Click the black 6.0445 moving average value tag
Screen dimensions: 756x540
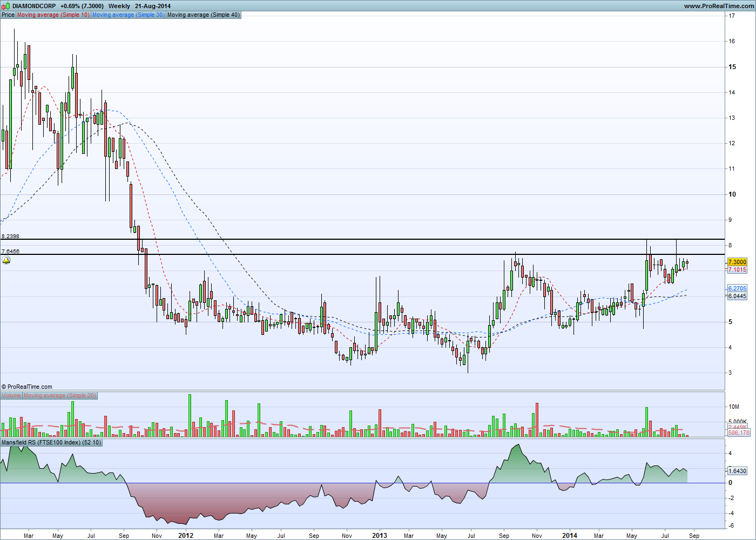tap(738, 296)
